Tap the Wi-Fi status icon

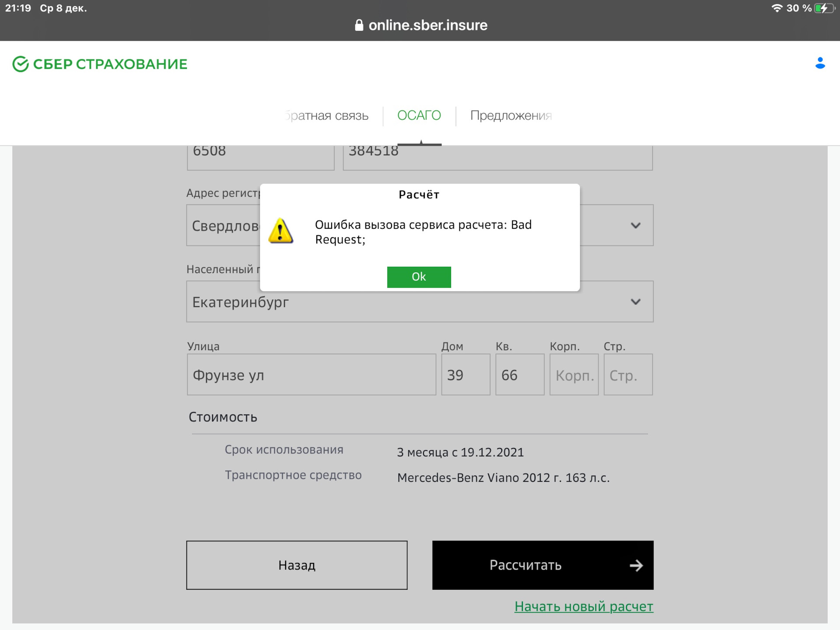pos(777,8)
